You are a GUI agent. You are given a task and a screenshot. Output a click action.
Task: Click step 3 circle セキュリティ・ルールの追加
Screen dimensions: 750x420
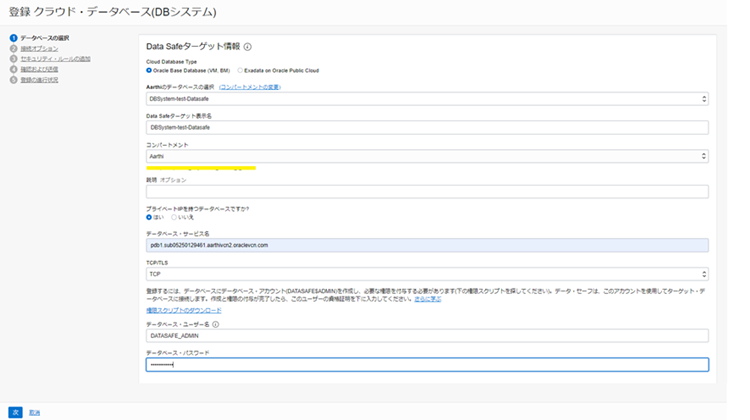(x=14, y=59)
